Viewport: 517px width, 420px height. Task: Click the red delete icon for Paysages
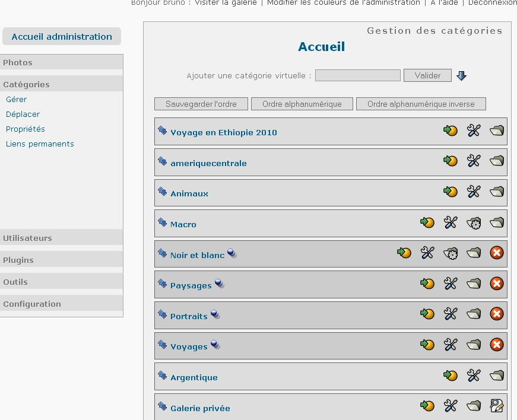click(x=497, y=284)
